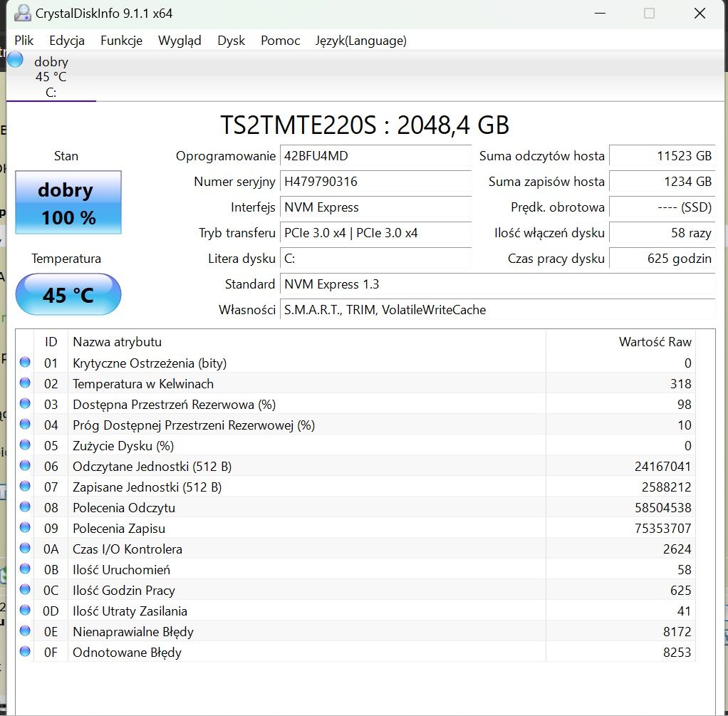Click status orb for attribute 0A Czas I/O Kontrolera
The image size is (728, 716).
click(x=25, y=549)
